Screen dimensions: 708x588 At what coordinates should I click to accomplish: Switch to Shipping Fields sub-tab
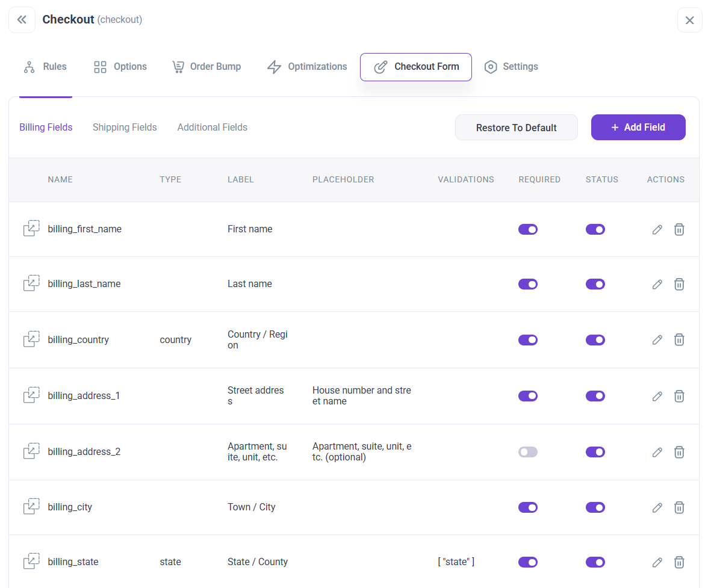coord(125,127)
